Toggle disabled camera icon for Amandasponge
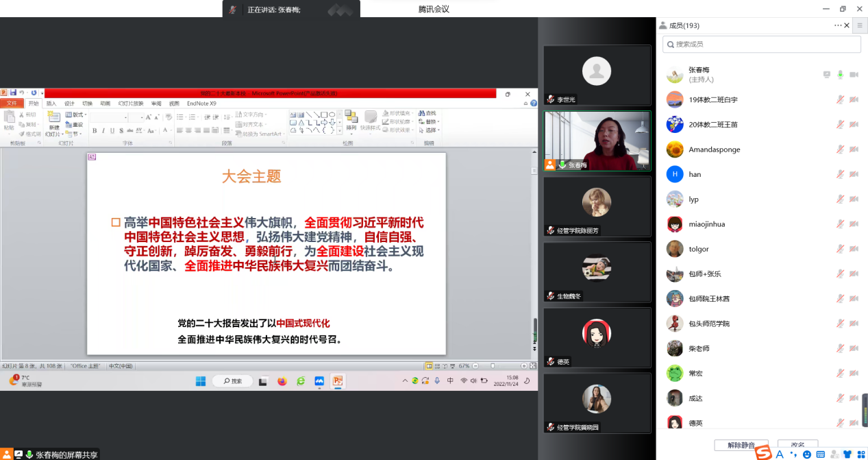The height and width of the screenshot is (460, 868). [854, 149]
